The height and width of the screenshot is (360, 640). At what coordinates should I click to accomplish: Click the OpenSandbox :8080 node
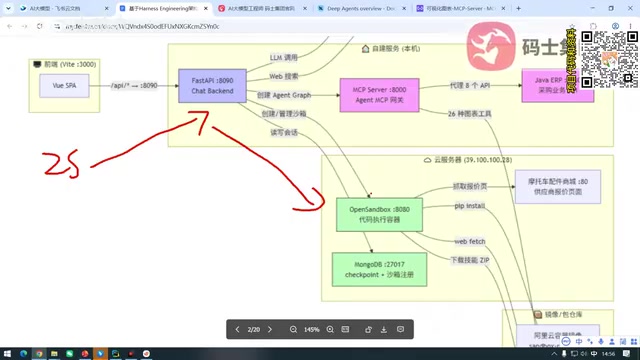pyautogui.click(x=379, y=215)
